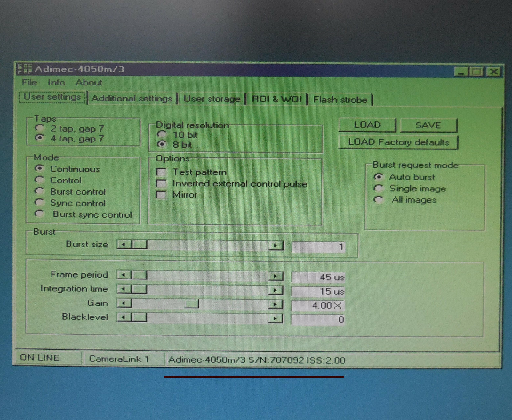
Task: Click Burst size slider left arrow
Action: [124, 245]
